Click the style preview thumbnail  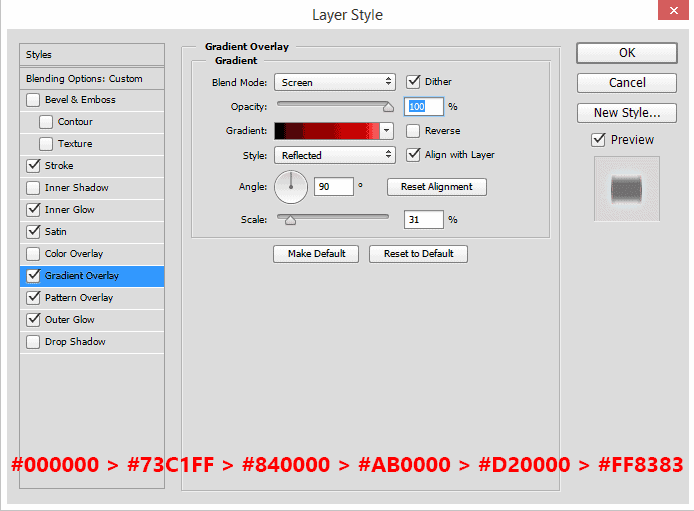click(626, 188)
